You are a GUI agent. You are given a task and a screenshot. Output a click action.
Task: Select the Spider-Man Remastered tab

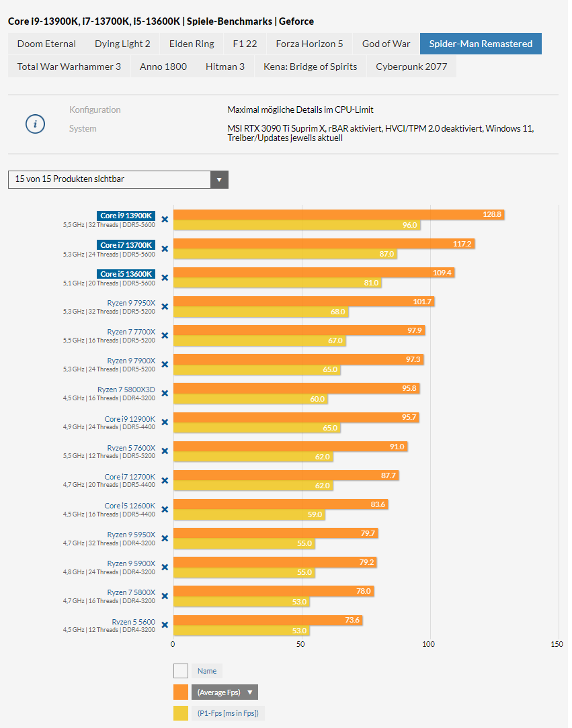point(481,44)
